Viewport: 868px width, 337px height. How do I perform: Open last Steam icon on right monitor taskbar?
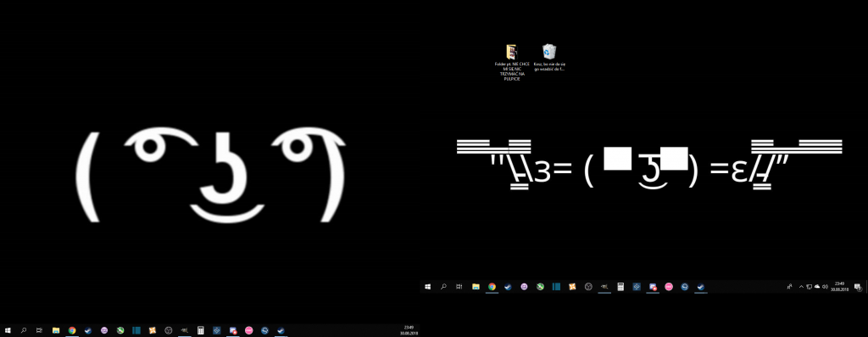click(701, 287)
